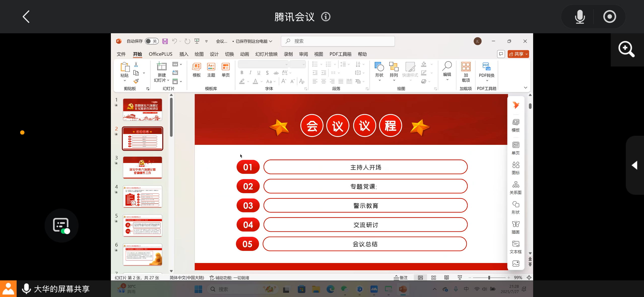Go back with the top-left arrow
Viewport: 644px width, 297px height.
pos(26,17)
